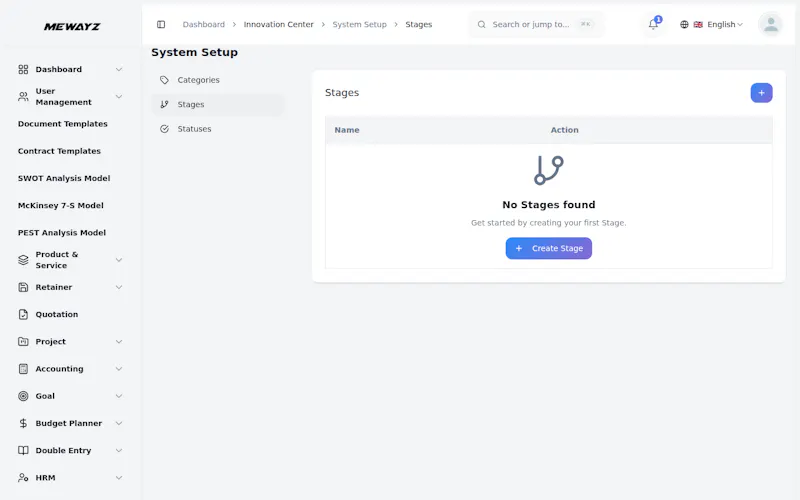
Task: Click the MEWAYZ logo
Action: pyautogui.click(x=72, y=27)
